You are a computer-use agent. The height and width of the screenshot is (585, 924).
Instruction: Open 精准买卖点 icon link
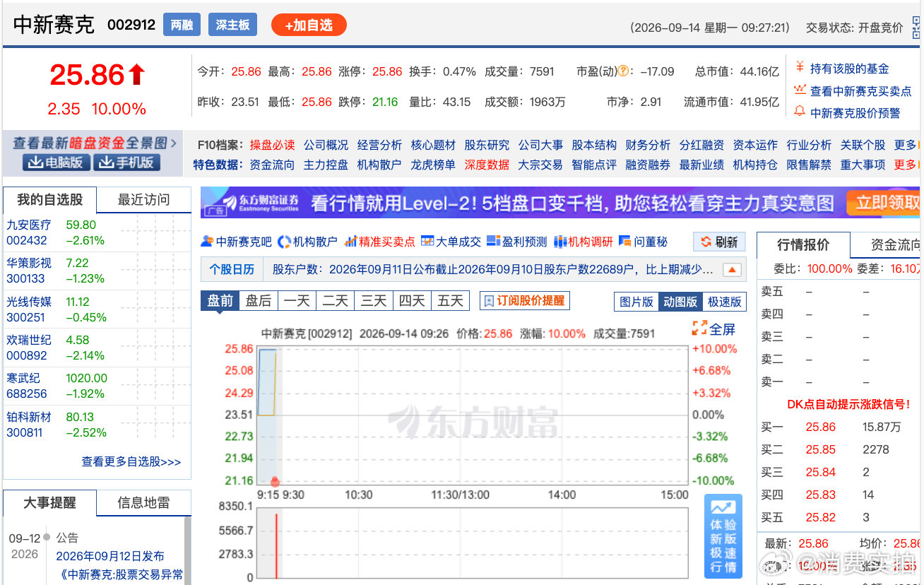tap(380, 242)
